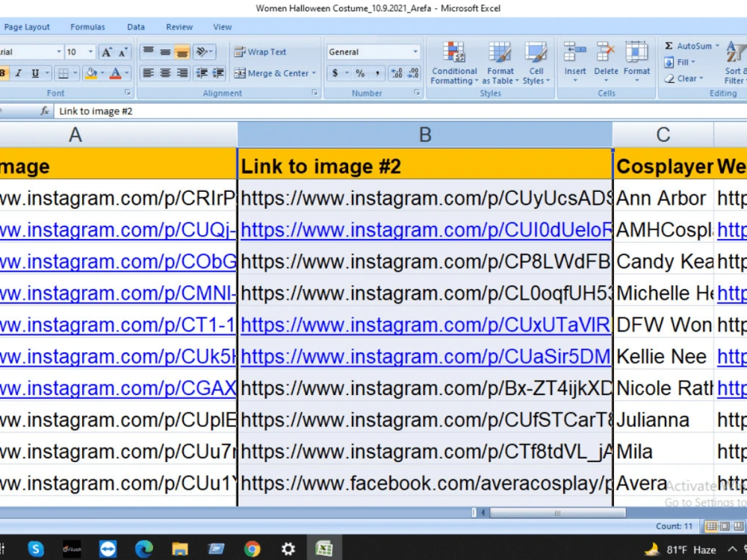Select cell containing Ann Arbor
Screen dimensions: 747x560
(663, 198)
